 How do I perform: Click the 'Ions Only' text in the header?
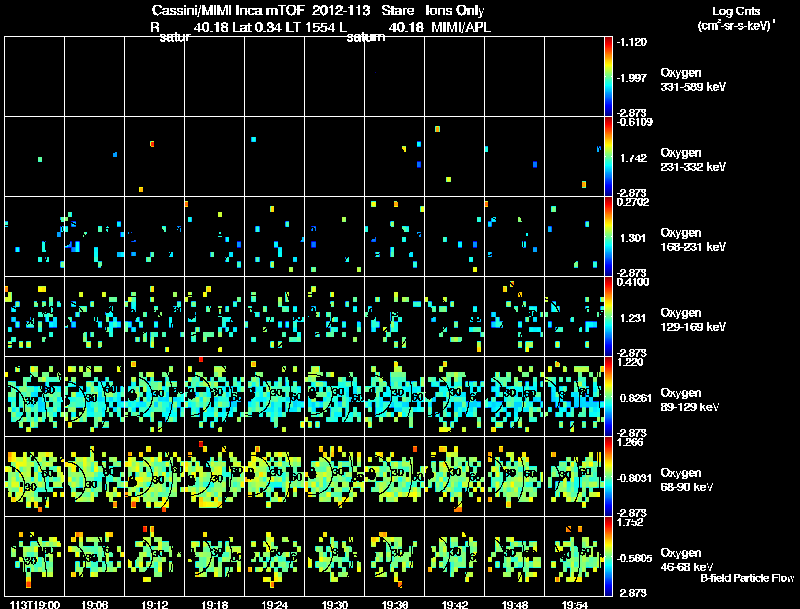(x=455, y=11)
